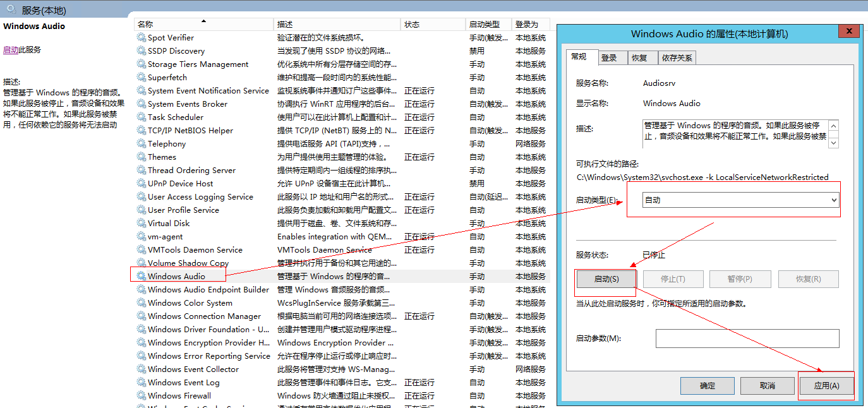The width and height of the screenshot is (868, 408).
Task: Click the vm-agent service gear icon
Action: coord(141,237)
